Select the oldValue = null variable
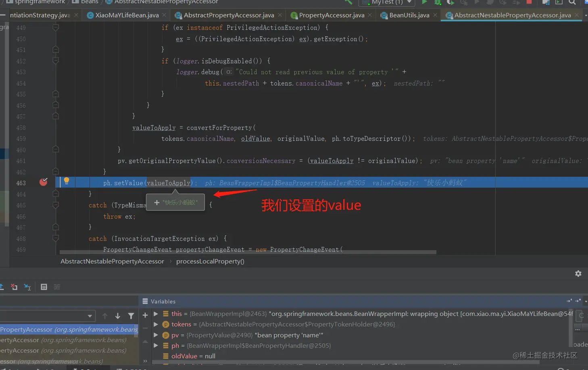 pos(193,356)
